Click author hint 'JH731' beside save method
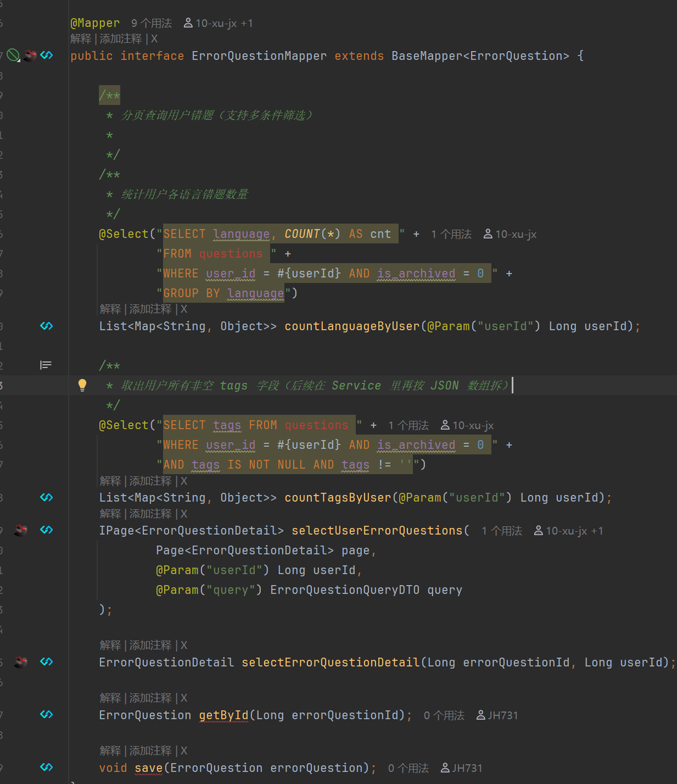Viewport: 677px width, 784px height. [x=462, y=768]
